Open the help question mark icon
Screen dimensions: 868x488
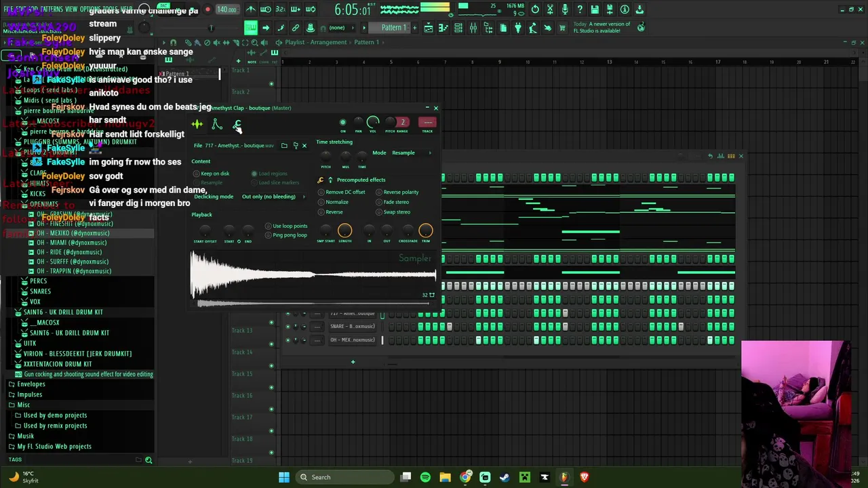click(x=580, y=9)
